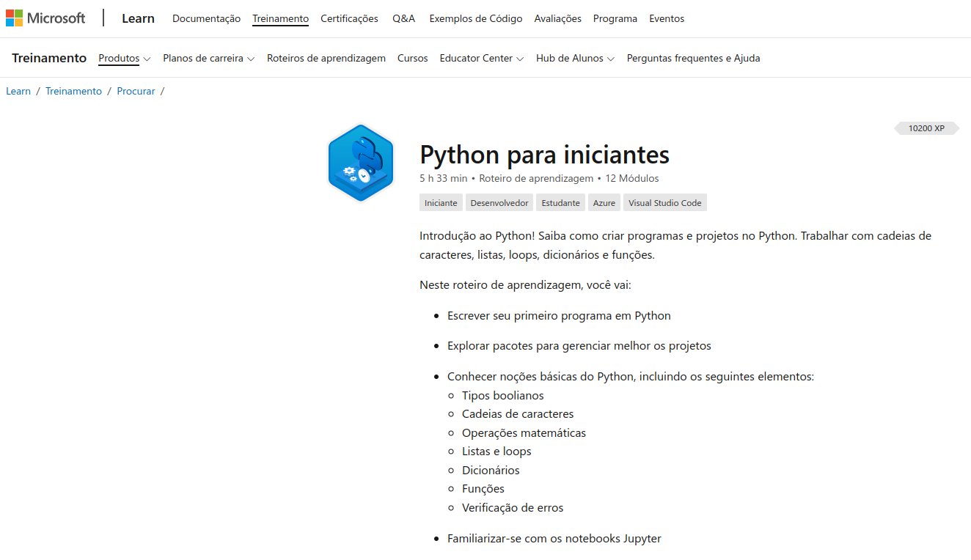Click the Treinamento breadcrumb link
This screenshot has width=971, height=560.
[x=73, y=91]
